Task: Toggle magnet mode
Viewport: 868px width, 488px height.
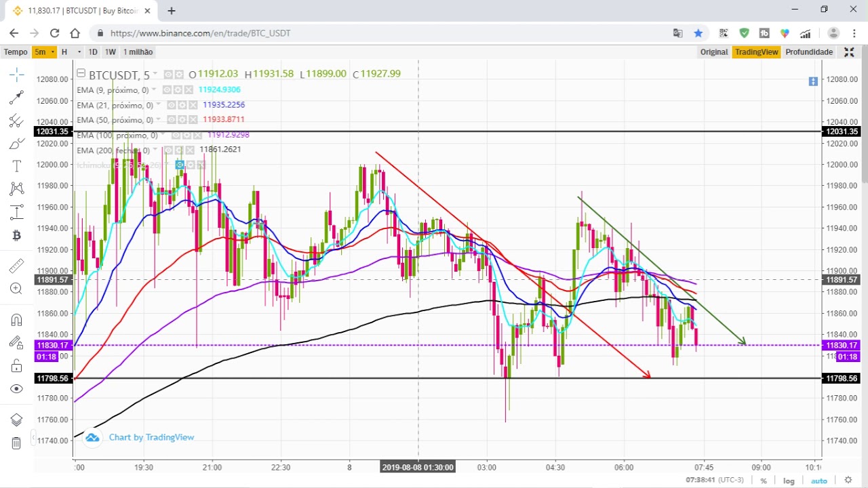Action: [x=17, y=320]
